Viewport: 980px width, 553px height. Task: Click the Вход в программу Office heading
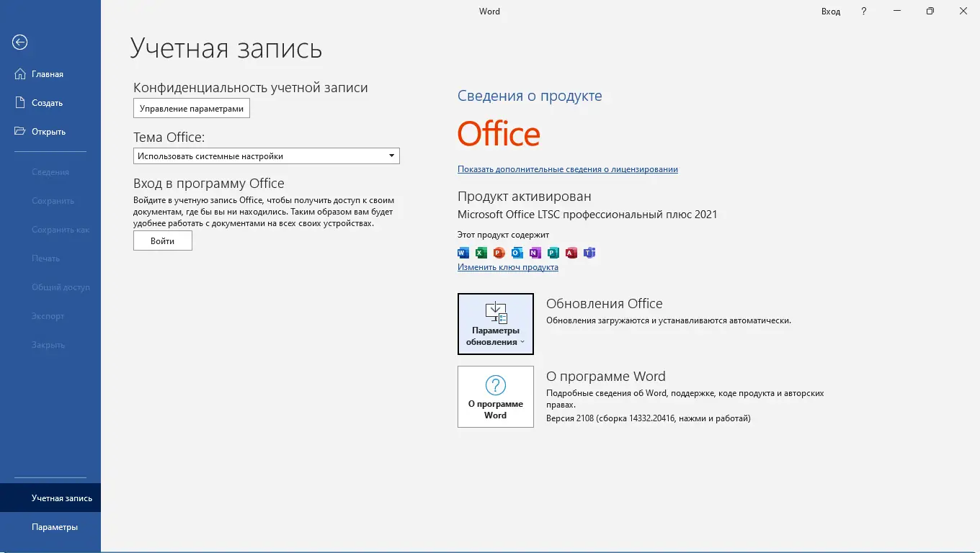click(x=209, y=184)
